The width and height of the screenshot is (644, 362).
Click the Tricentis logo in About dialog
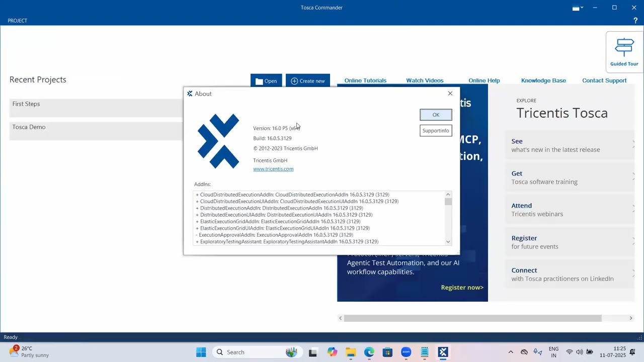pyautogui.click(x=218, y=141)
